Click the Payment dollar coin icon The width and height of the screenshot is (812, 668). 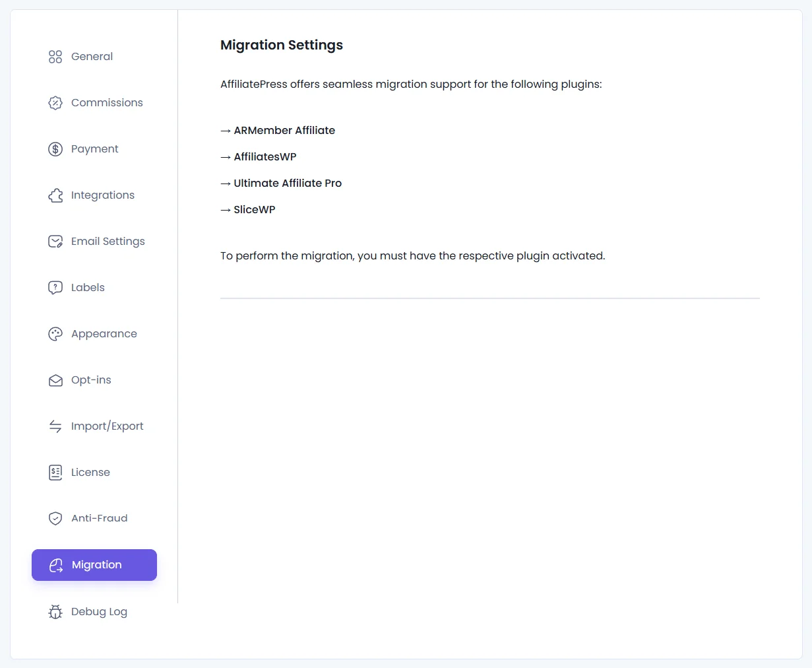tap(55, 149)
